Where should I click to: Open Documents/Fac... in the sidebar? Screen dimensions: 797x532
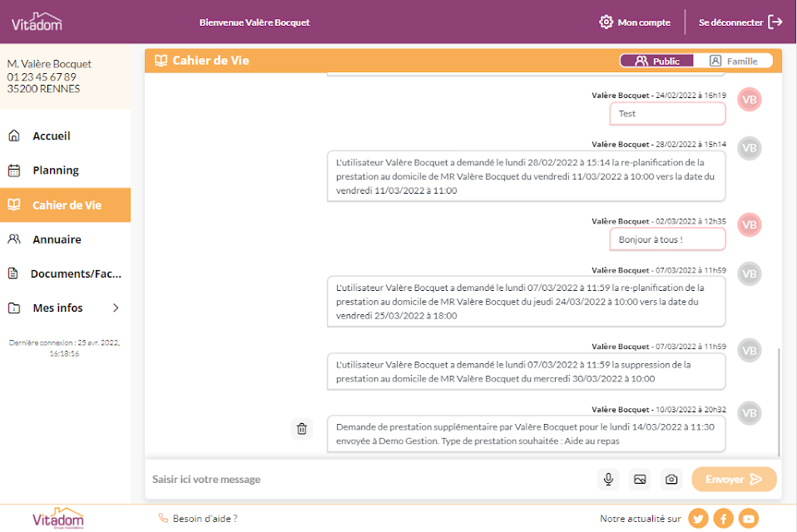[x=65, y=273]
